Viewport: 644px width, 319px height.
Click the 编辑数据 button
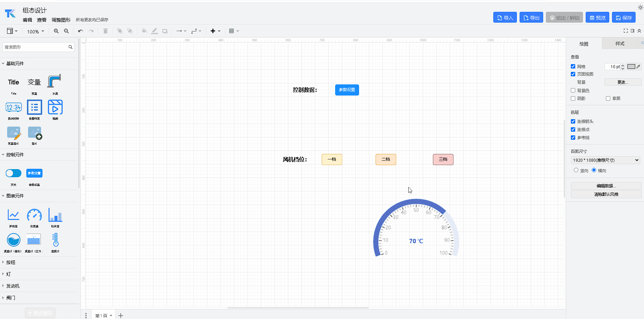point(606,186)
